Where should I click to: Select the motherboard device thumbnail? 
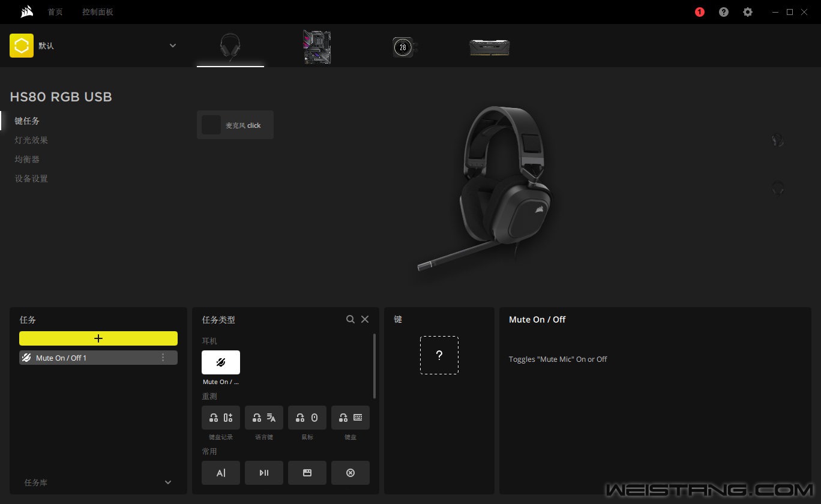coord(317,47)
